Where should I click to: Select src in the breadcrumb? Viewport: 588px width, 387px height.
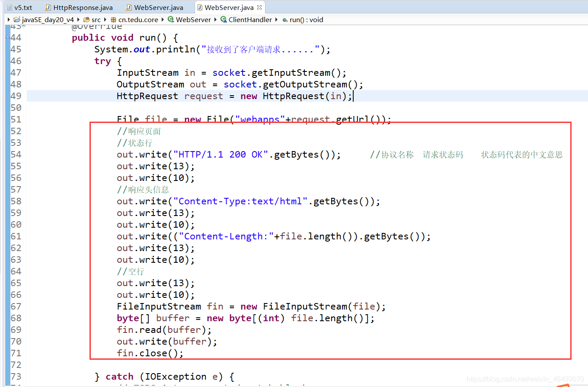click(96, 19)
